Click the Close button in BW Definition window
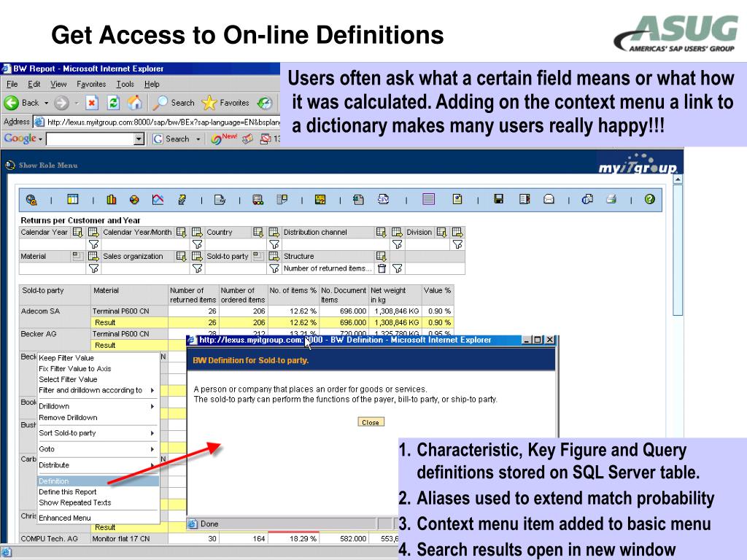The width and height of the screenshot is (747, 560). pyautogui.click(x=371, y=422)
